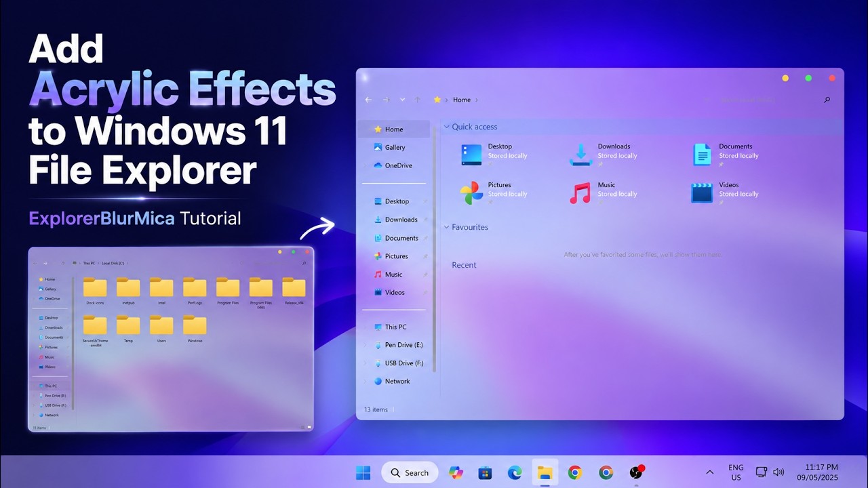Click the yellow window button of large Explorer
This screenshot has width=868, height=488.
[785, 79]
